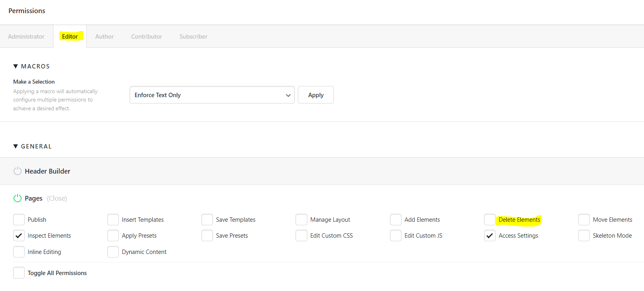Check Dynamic Content permission
The width and height of the screenshot is (644, 291).
coord(113,252)
